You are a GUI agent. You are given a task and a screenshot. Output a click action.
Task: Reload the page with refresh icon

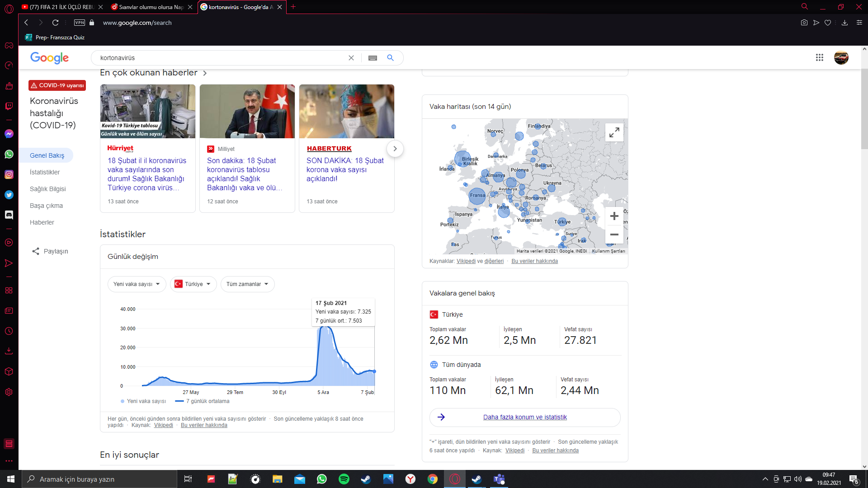click(55, 23)
